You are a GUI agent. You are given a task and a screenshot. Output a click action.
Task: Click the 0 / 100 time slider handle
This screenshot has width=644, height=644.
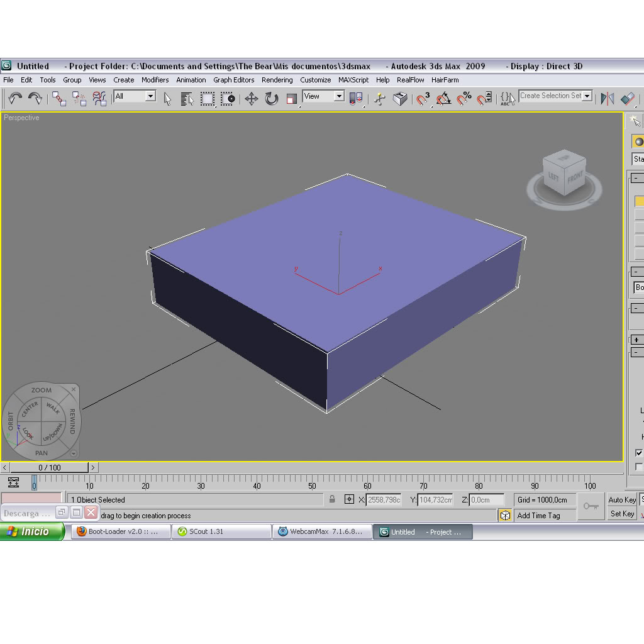[x=49, y=467]
